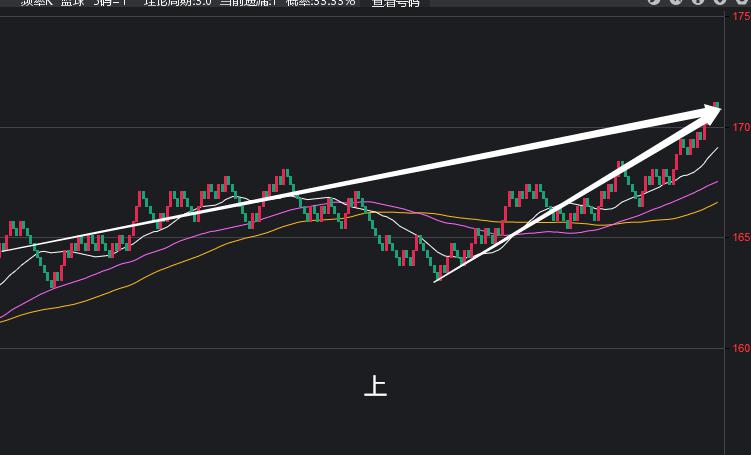The height and width of the screenshot is (455, 751).
Task: Click the 175 price axis label
Action: (x=740, y=16)
